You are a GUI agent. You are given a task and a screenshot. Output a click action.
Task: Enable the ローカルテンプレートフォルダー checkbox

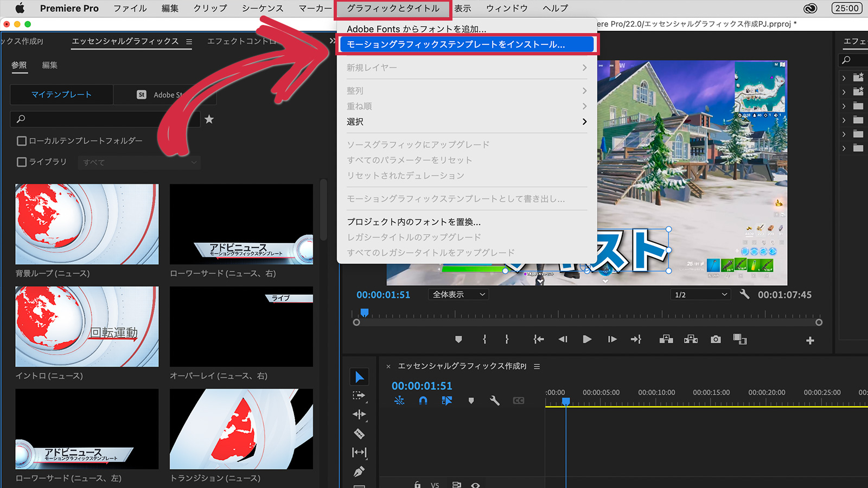coord(22,140)
